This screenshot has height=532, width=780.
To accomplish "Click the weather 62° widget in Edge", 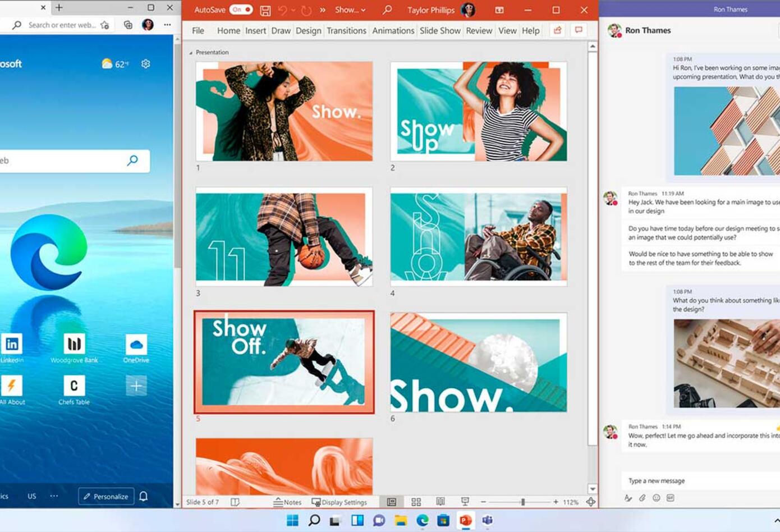I will click(115, 64).
